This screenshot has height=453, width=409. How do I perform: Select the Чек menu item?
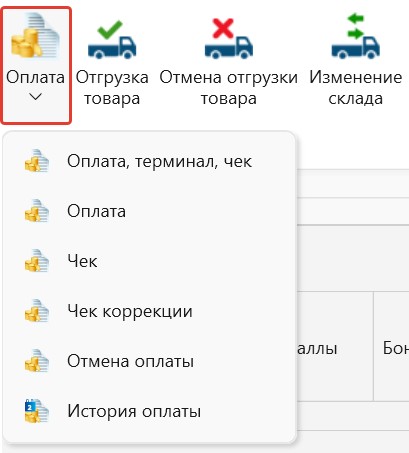(149, 261)
